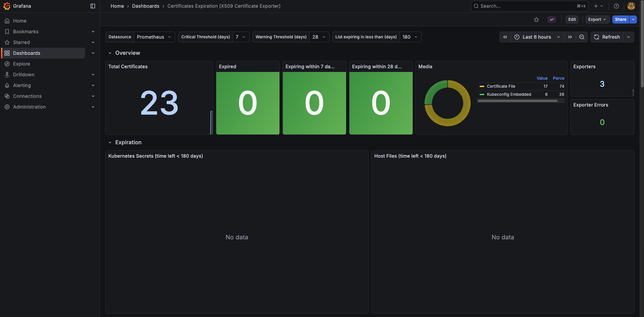The height and width of the screenshot is (317, 644).
Task: Click the Kubernetes Secrets panel title
Action: [155, 156]
